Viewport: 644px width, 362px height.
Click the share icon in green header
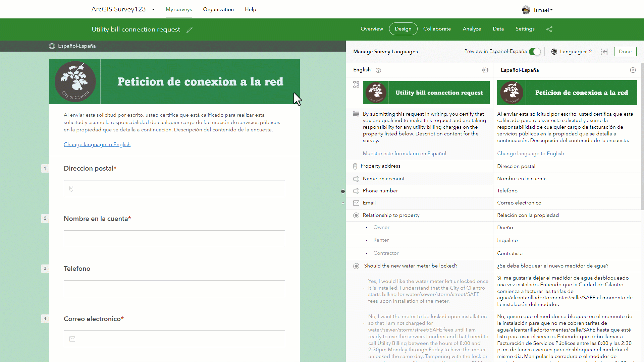(549, 29)
